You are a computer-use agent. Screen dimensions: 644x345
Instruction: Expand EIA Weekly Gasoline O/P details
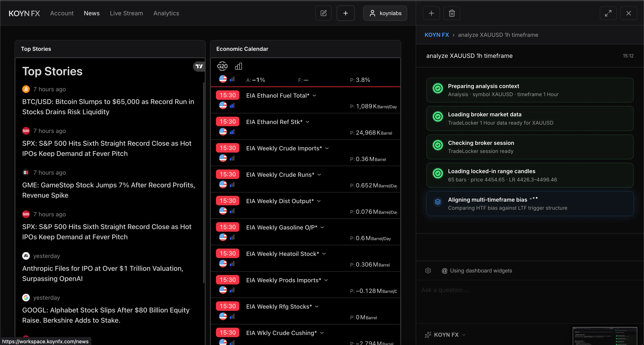tap(322, 227)
